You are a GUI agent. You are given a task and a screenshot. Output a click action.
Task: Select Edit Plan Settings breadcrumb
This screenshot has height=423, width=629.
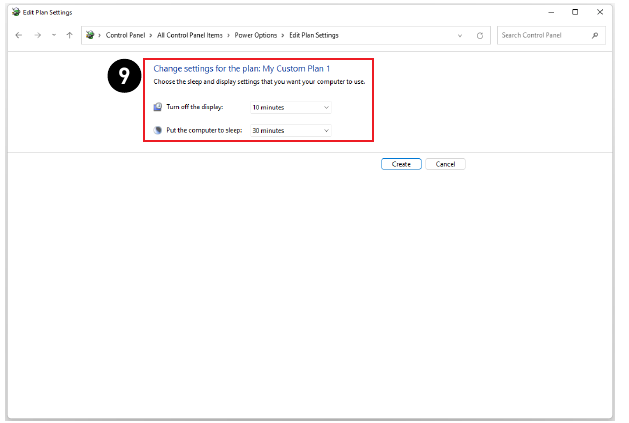(x=314, y=35)
